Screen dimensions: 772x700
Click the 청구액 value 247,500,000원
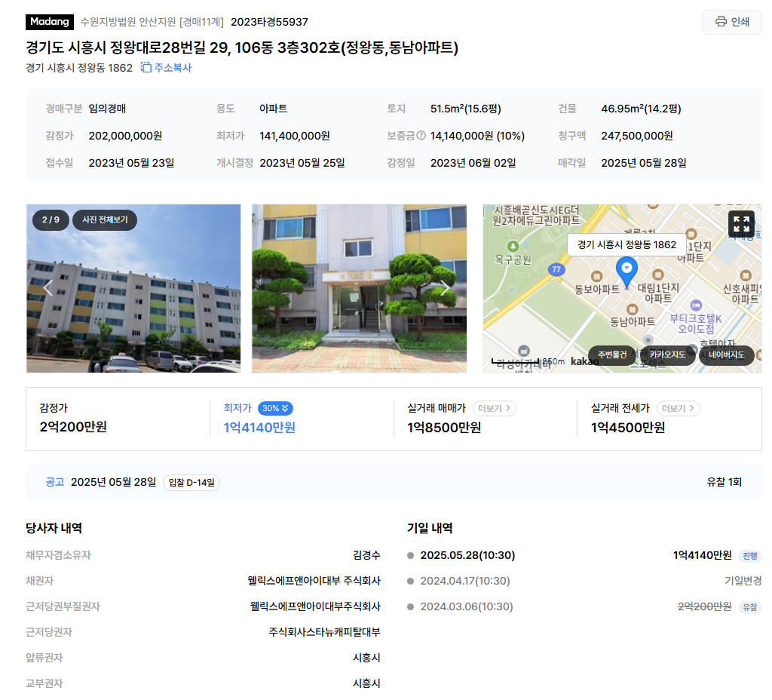(636, 136)
